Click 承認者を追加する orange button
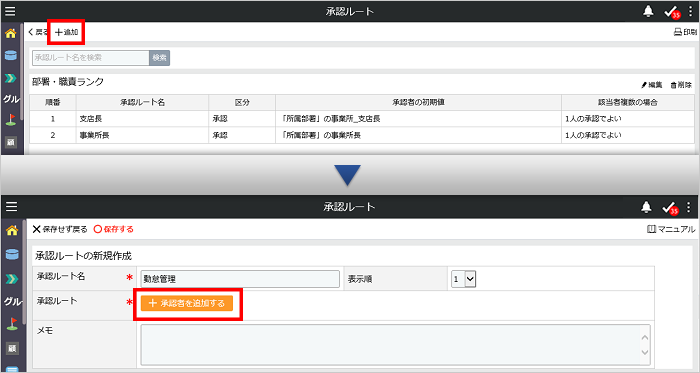The width and height of the screenshot is (700, 373). (x=187, y=303)
